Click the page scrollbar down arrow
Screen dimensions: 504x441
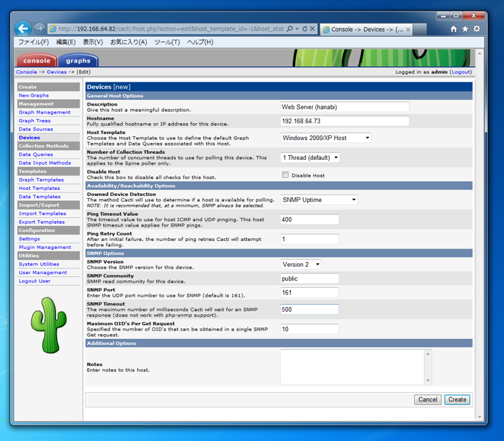click(479, 417)
